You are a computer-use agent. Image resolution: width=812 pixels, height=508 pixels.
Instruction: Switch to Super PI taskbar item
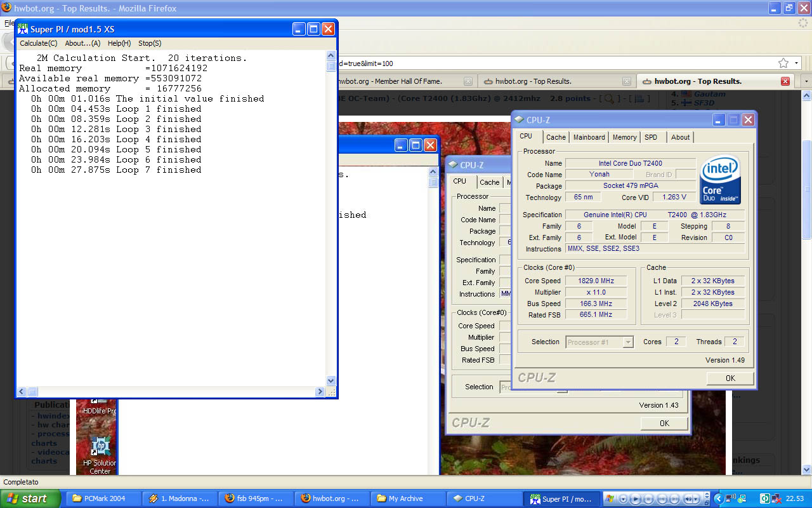[561, 498]
